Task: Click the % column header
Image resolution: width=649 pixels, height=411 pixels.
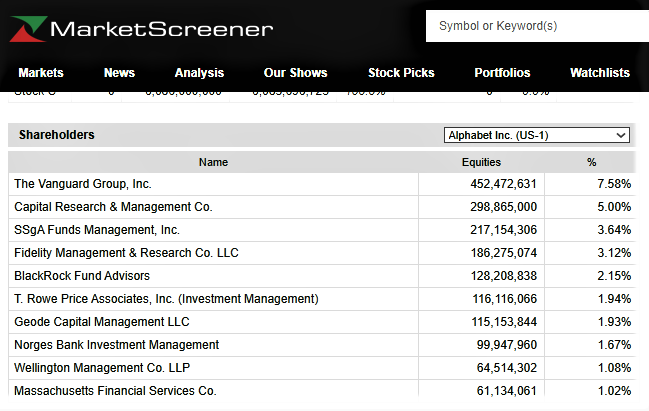Action: click(x=591, y=162)
